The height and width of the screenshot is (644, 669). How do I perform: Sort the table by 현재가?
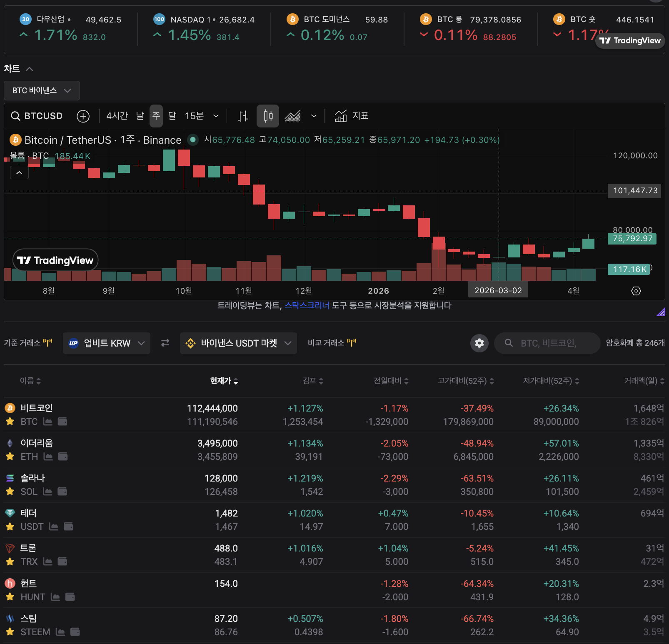pos(224,381)
